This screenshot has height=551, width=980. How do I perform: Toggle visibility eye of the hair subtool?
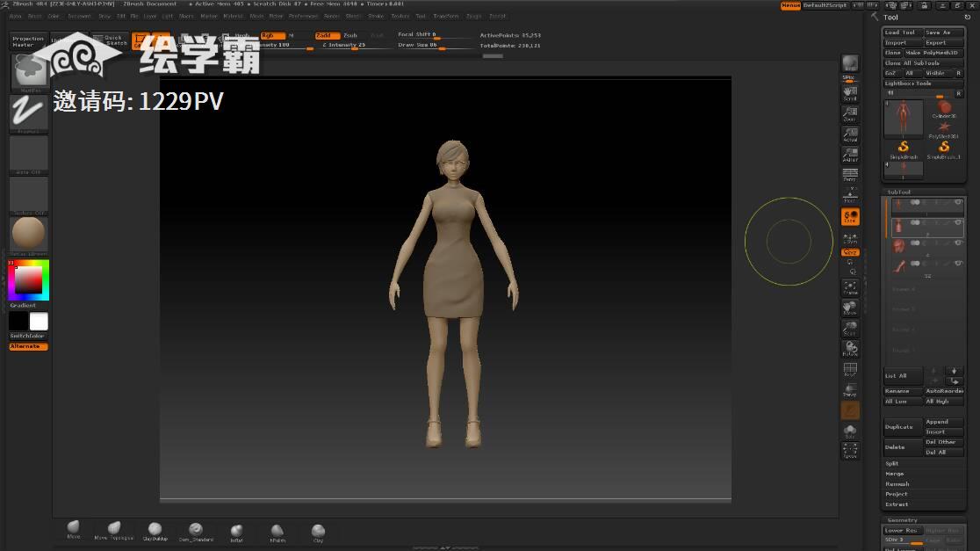(956, 243)
